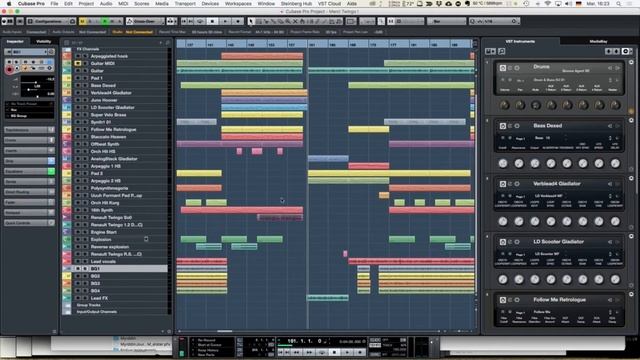This screenshot has height=360, width=640.
Task: Open the Project menu
Action: (x=86, y=4)
